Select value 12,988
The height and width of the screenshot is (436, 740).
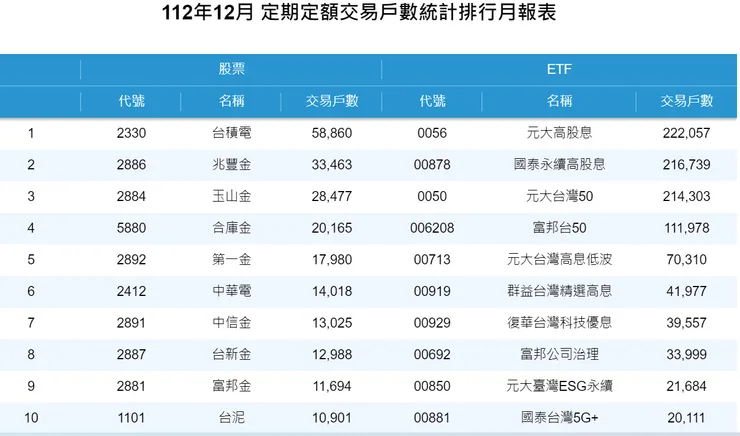click(x=331, y=354)
